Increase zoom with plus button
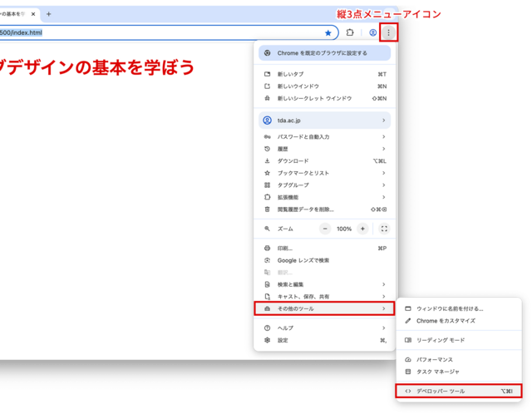 pos(362,229)
